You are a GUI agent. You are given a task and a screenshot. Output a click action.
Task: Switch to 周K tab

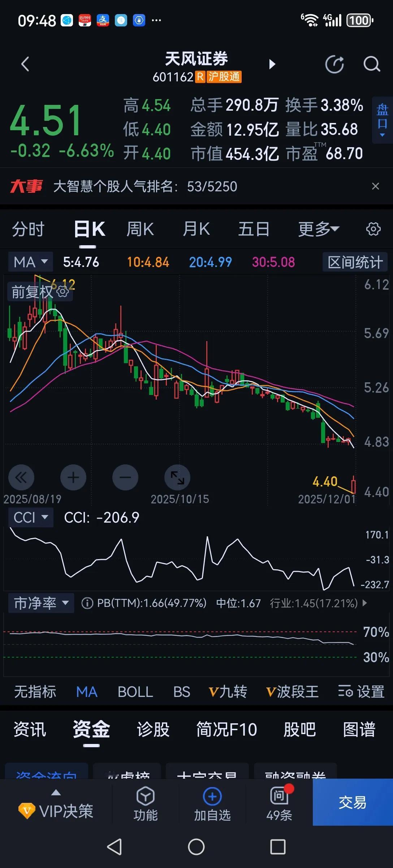point(140,229)
